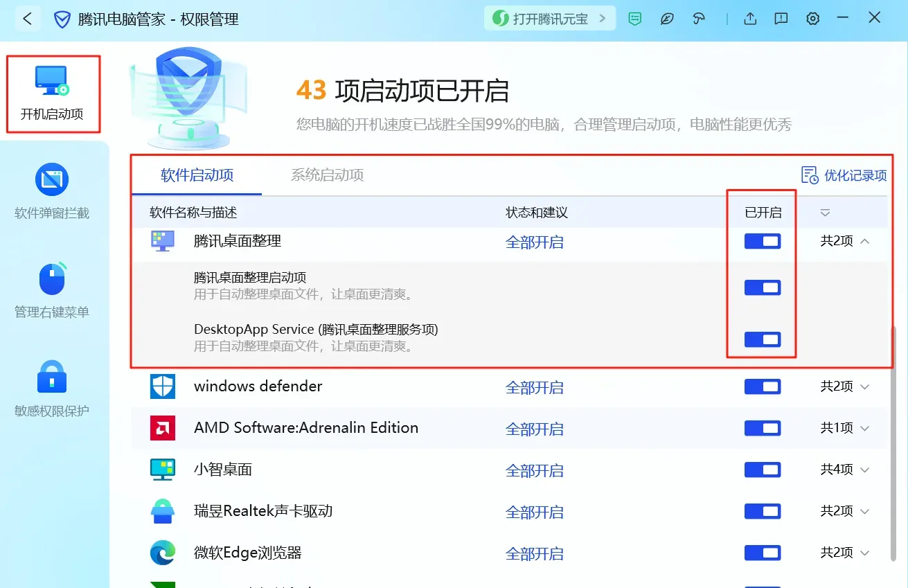908x588 pixels.
Task: Toggle DesktopApp Service switch
Action: (x=763, y=339)
